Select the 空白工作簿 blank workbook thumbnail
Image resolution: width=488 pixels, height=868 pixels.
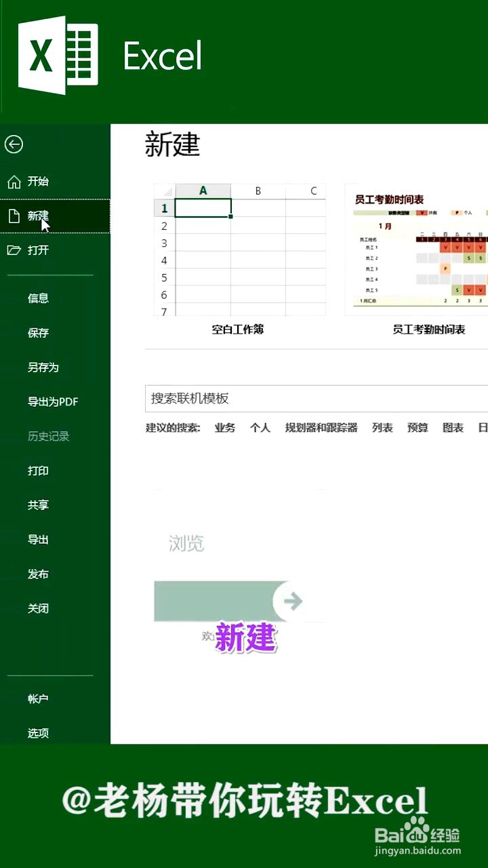click(240, 250)
